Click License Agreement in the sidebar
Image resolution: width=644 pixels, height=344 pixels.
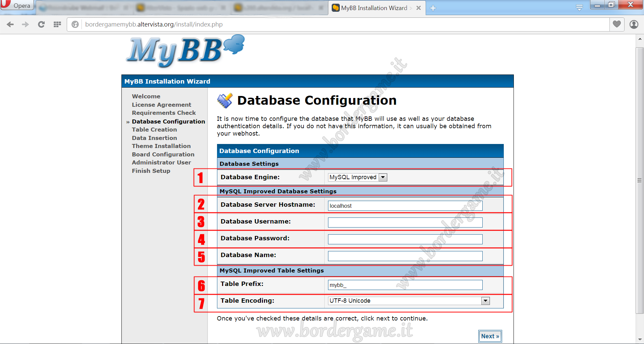161,105
